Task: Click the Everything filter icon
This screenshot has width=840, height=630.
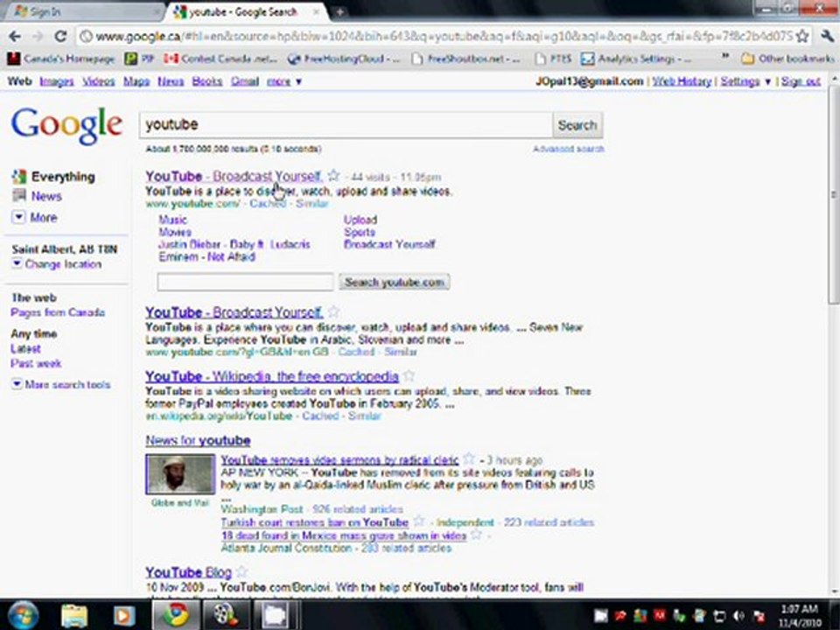Action: coord(19,176)
